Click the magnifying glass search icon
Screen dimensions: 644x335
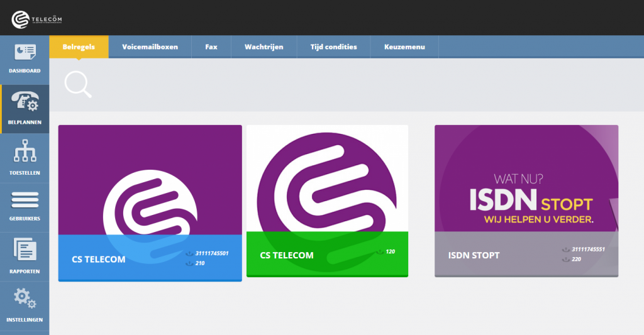point(78,85)
